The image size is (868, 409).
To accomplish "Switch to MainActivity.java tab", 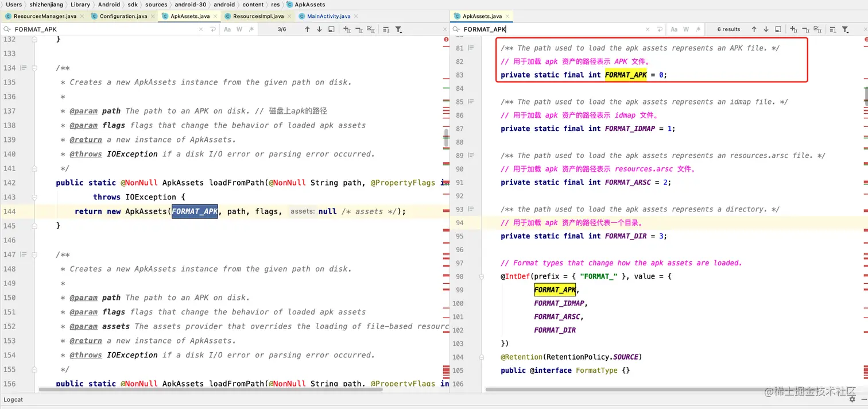I will pyautogui.click(x=328, y=16).
